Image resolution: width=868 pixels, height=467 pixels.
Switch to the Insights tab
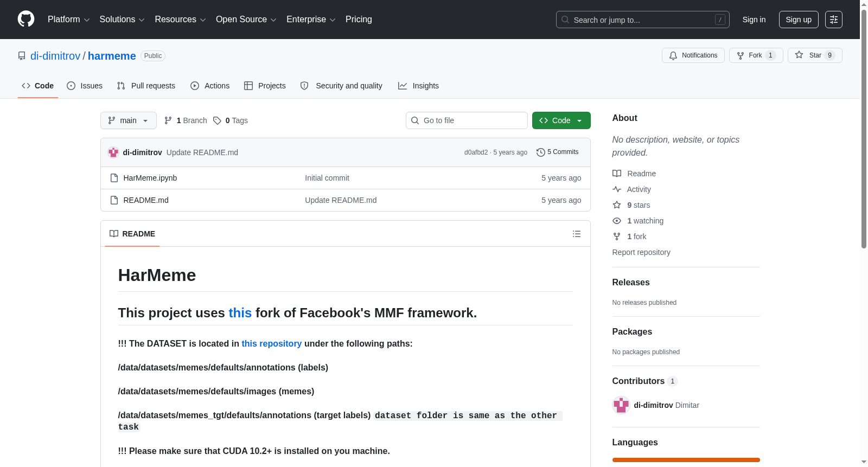pyautogui.click(x=418, y=86)
